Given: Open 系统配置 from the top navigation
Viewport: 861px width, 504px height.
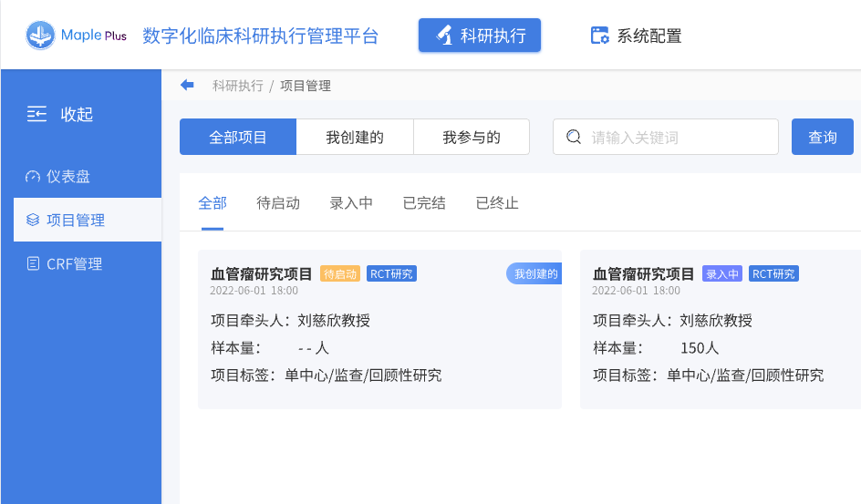Looking at the screenshot, I should (636, 36).
